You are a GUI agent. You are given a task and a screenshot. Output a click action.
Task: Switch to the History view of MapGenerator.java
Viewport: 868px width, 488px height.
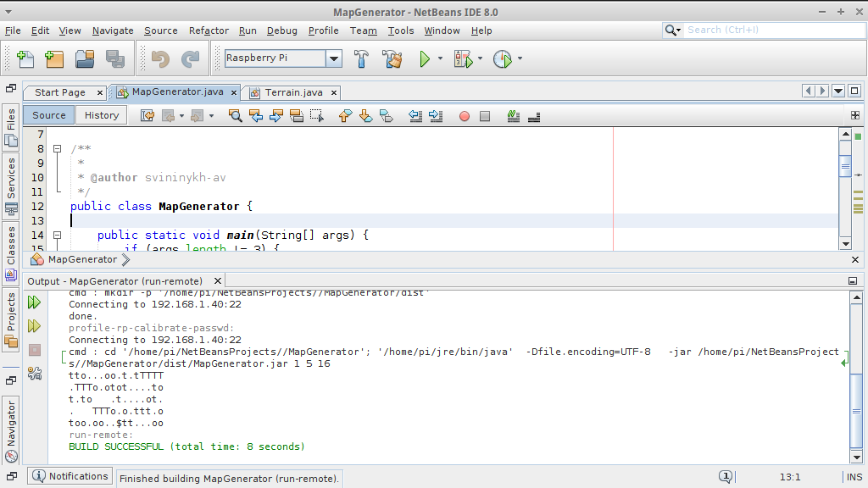pos(101,114)
